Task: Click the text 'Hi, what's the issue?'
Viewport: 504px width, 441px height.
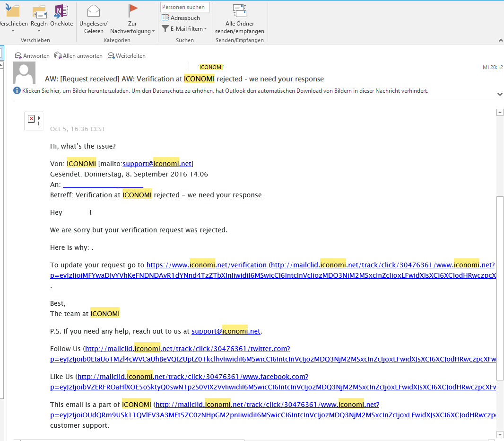Action: point(83,146)
